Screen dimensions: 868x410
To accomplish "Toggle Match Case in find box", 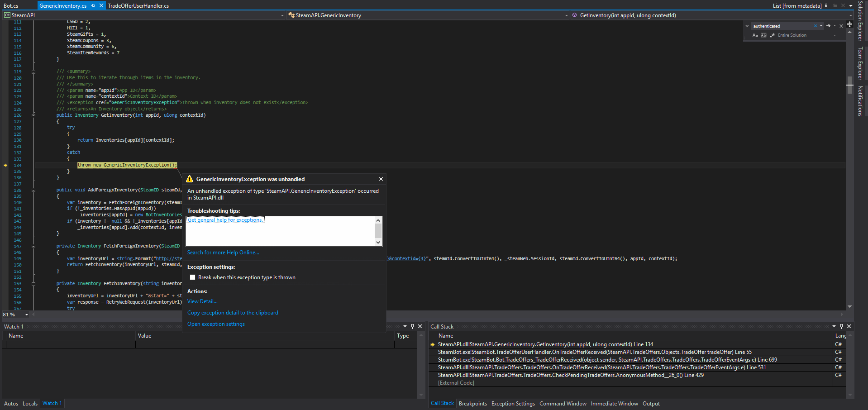I will tap(755, 35).
